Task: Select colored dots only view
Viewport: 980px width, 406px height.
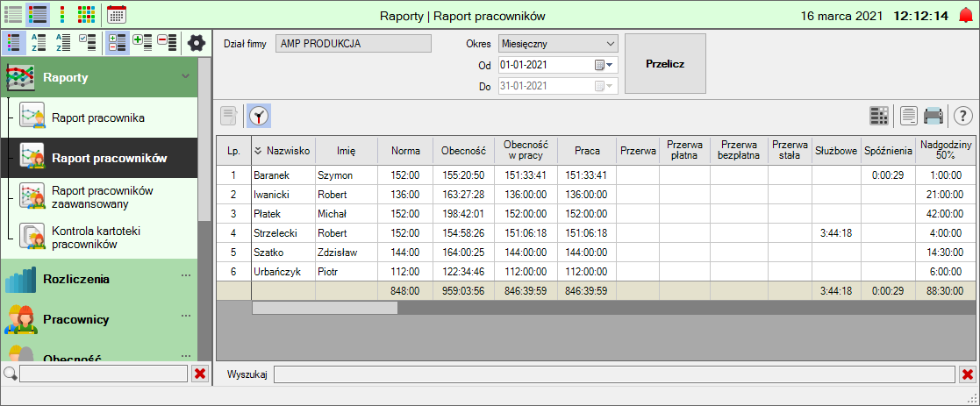Action: pyautogui.click(x=62, y=14)
